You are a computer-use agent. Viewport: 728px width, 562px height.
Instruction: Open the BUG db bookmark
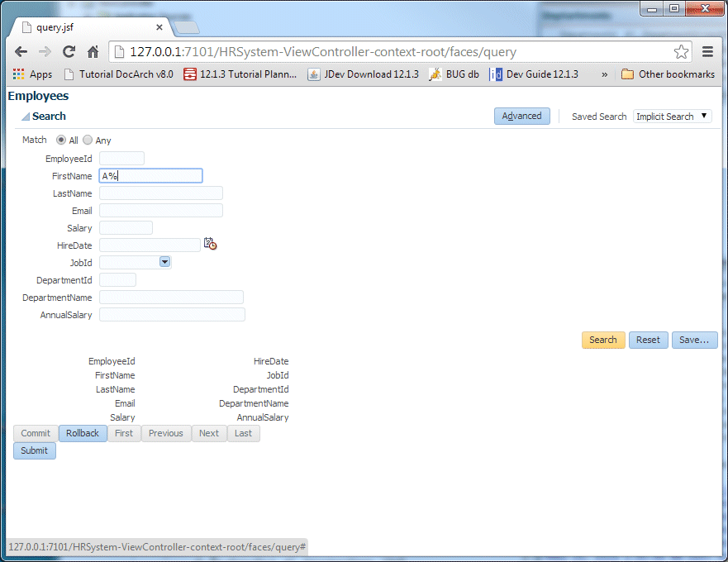tap(454, 74)
